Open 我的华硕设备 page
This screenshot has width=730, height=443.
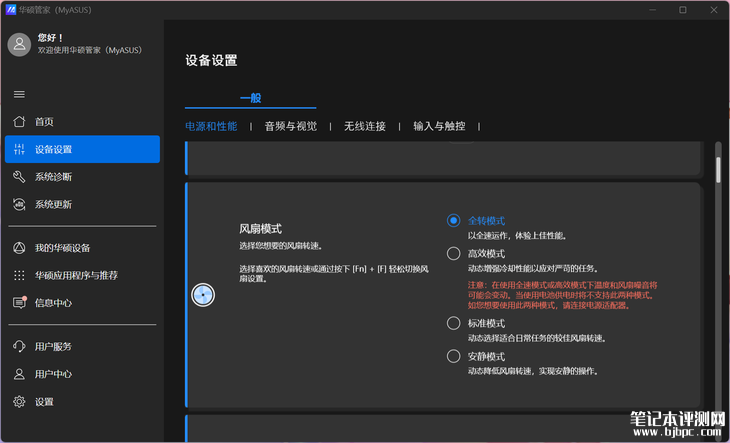[x=82, y=248]
